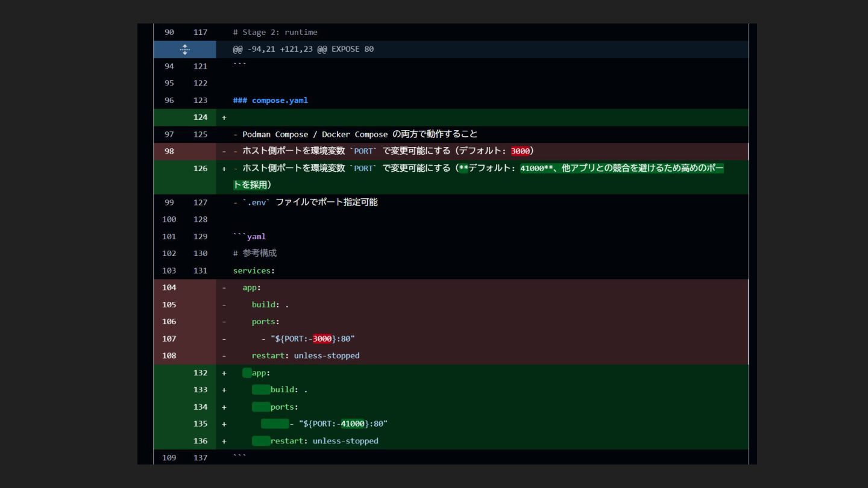Click new line number 129
Screen dimensions: 868x488
[200, 236]
